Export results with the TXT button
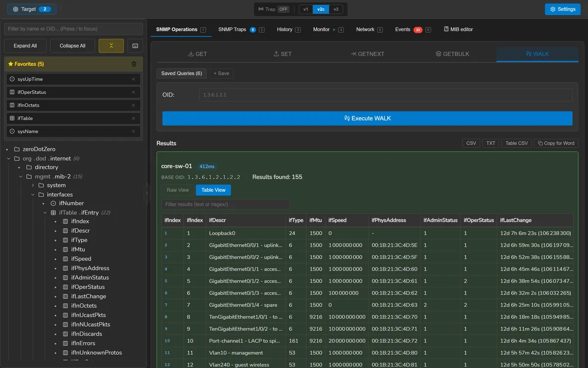The image size is (588, 368). click(x=490, y=143)
